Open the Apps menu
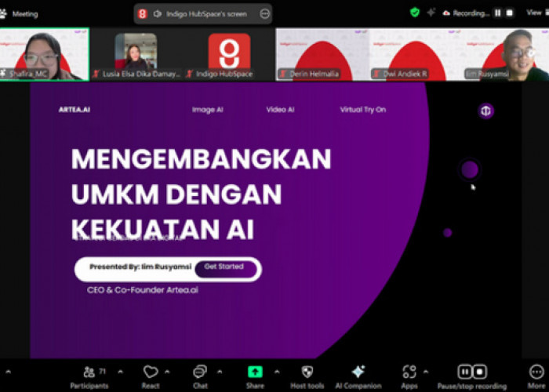This screenshot has height=392, width=549. (x=409, y=377)
